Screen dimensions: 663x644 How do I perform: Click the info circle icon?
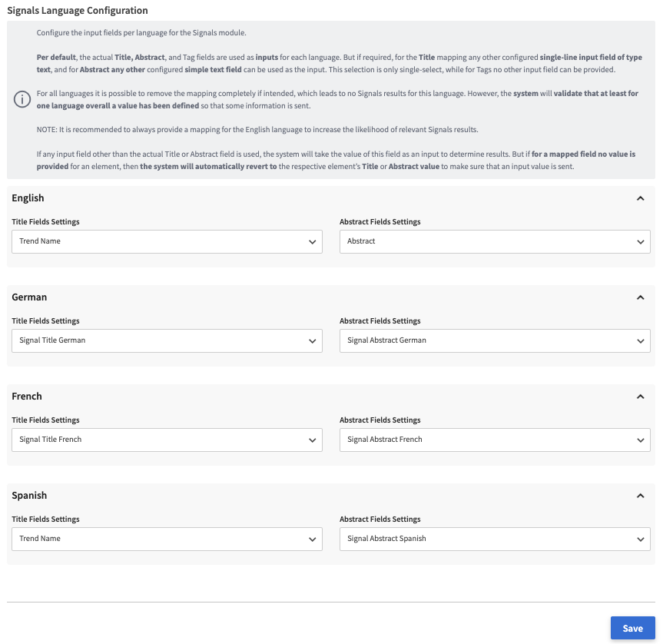click(21, 99)
